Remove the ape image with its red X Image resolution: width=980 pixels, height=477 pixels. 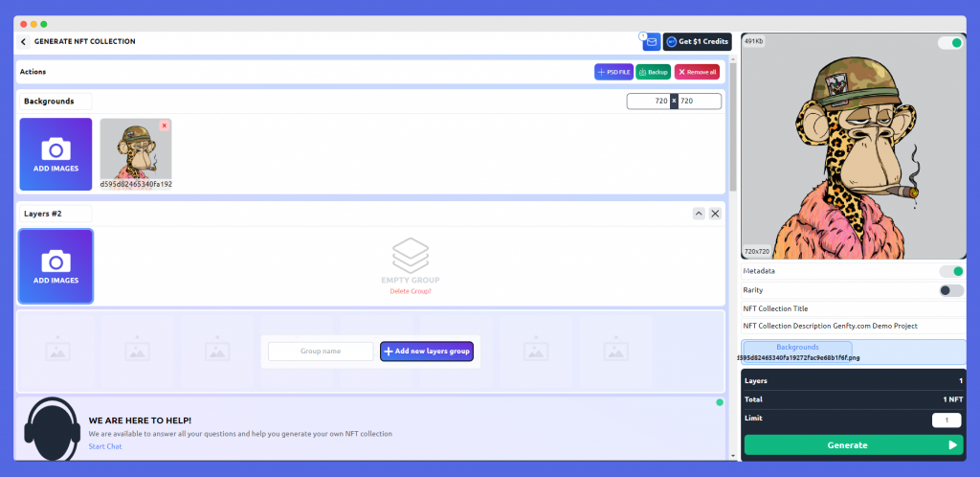coord(165,125)
